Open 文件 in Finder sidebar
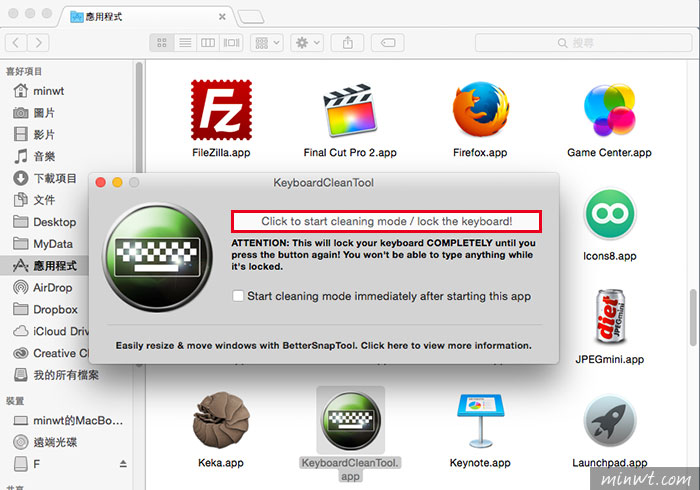 34,200
